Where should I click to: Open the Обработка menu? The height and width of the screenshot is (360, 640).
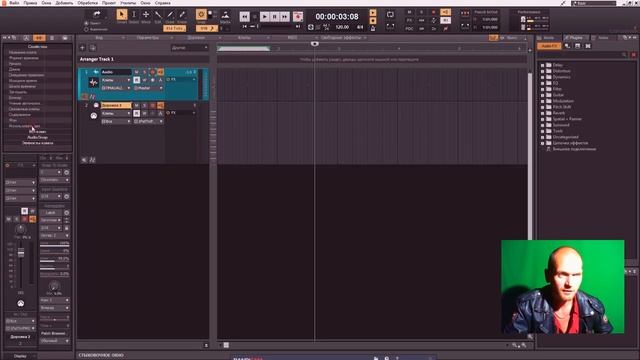87,3
